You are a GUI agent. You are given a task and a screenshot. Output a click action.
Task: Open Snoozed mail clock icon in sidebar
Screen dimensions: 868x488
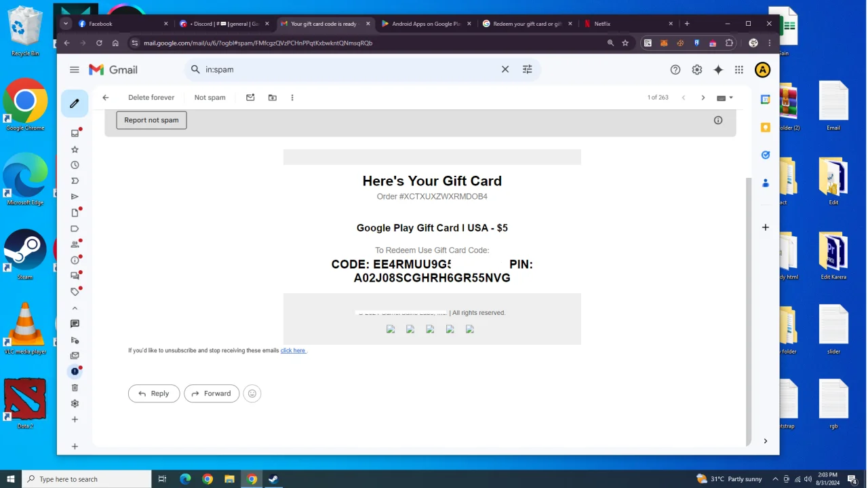tap(75, 165)
